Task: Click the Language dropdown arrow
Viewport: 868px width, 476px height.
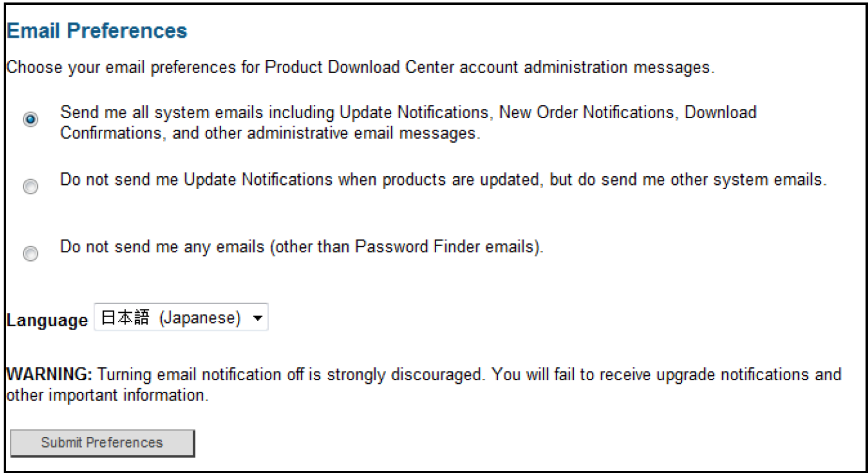Action: tap(258, 319)
